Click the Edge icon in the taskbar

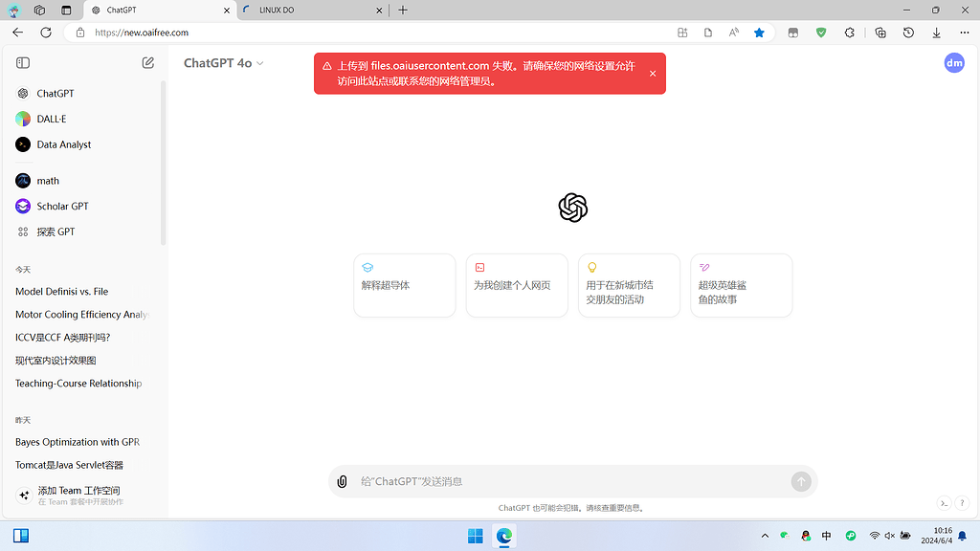coord(504,536)
